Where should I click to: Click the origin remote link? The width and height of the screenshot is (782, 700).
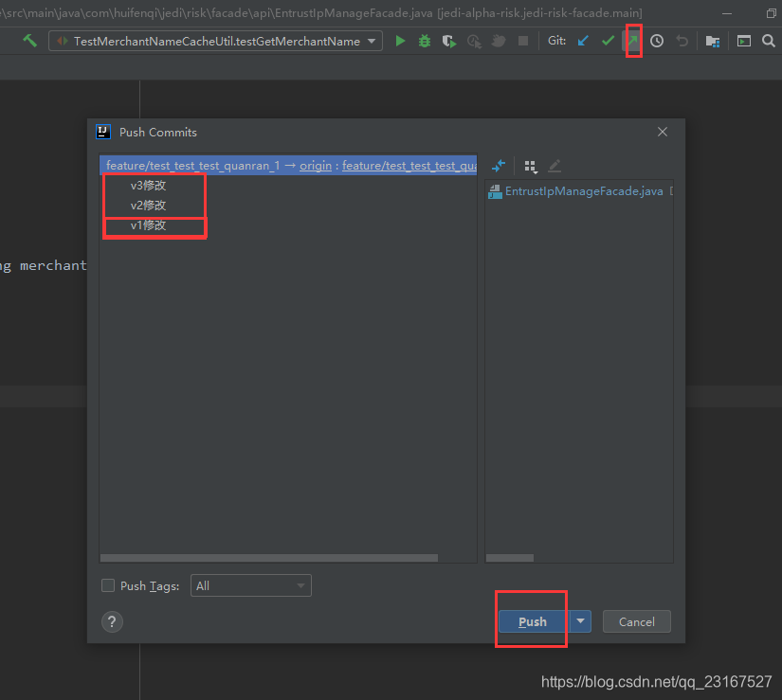pyautogui.click(x=316, y=166)
